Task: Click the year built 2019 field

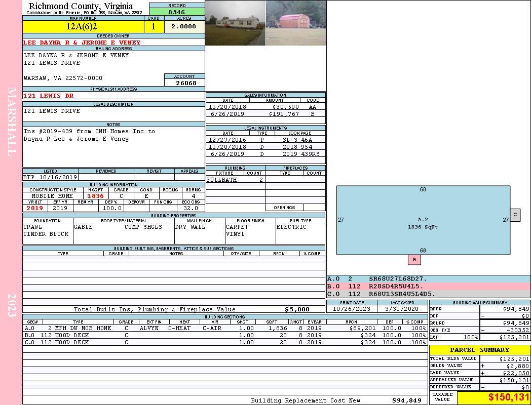Action: point(35,208)
